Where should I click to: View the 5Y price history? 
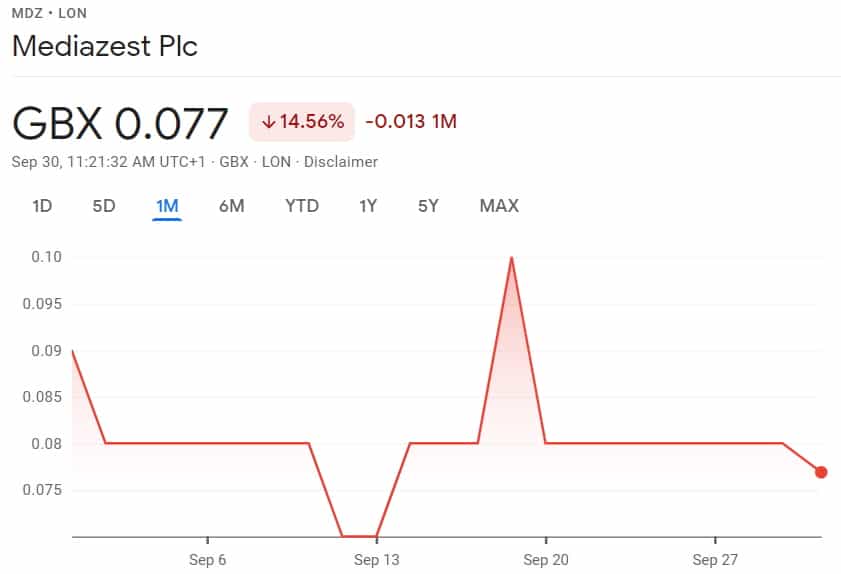pos(428,206)
